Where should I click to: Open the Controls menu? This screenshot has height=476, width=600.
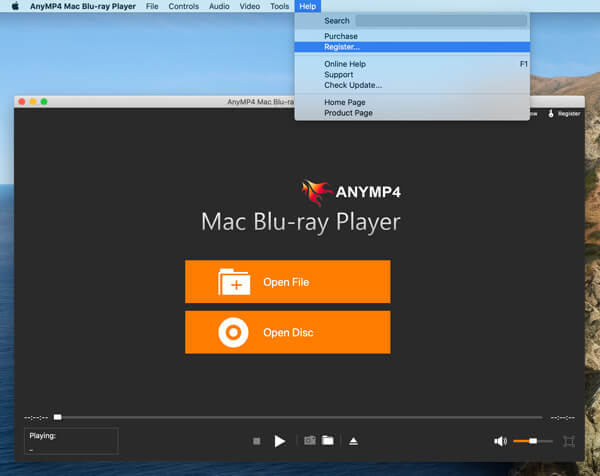[x=183, y=6]
